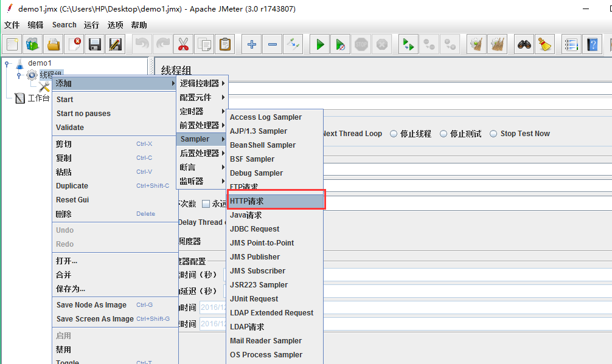Viewport: 612px width, 364px height.
Task: Select the demo1 test plan node
Action: 40,63
